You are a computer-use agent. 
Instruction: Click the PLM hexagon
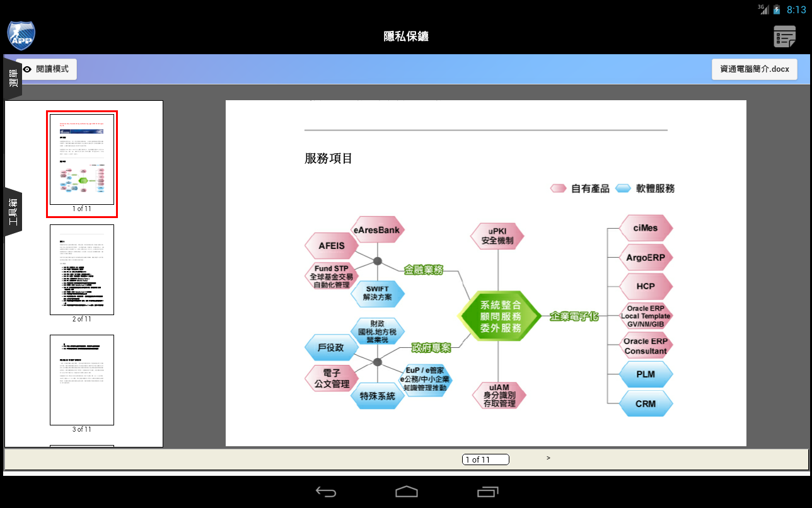tap(646, 374)
